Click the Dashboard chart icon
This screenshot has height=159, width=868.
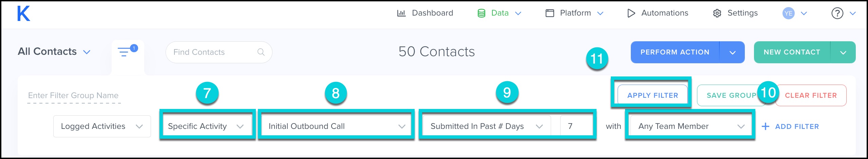[x=401, y=13]
